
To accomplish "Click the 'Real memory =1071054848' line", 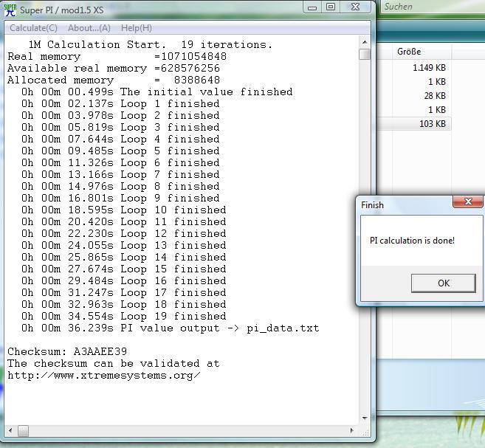I will pyautogui.click(x=117, y=57).
